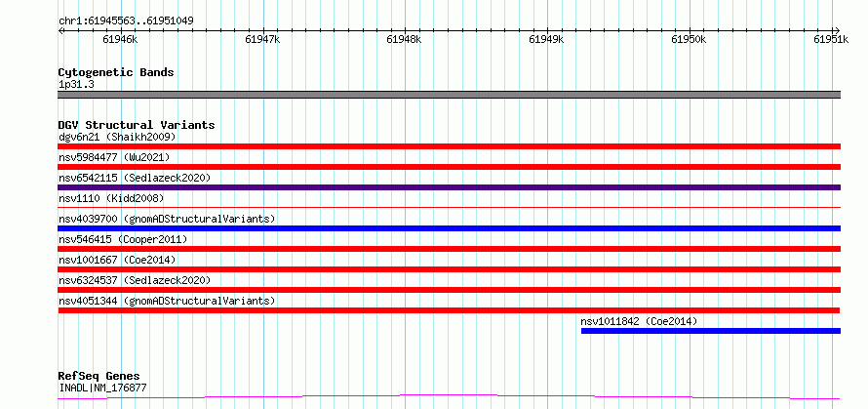Click the 61949k ruler tick label

547,39
